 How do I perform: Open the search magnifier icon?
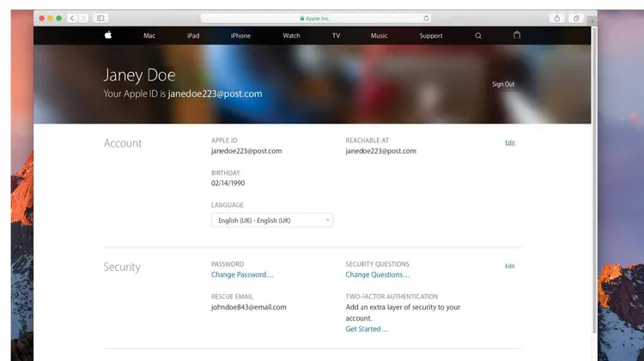(x=478, y=36)
